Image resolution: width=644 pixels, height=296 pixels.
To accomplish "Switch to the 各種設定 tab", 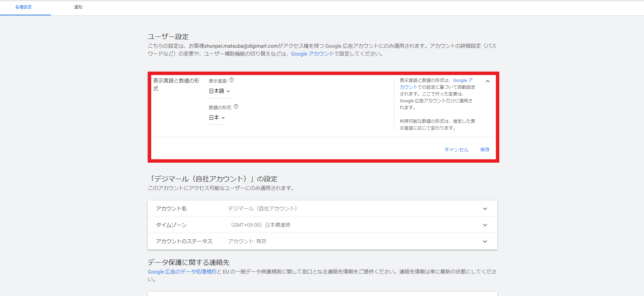I will [x=24, y=7].
